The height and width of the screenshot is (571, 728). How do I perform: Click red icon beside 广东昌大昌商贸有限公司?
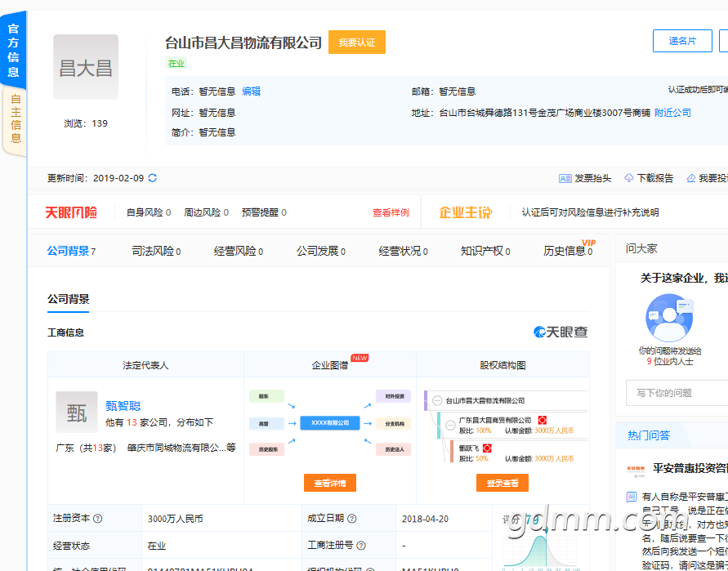542,420
